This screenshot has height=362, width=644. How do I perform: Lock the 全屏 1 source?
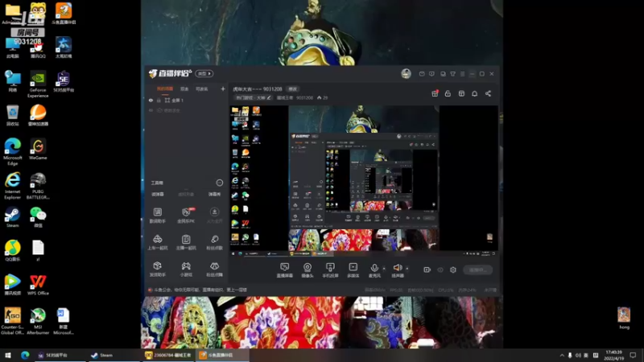(159, 100)
